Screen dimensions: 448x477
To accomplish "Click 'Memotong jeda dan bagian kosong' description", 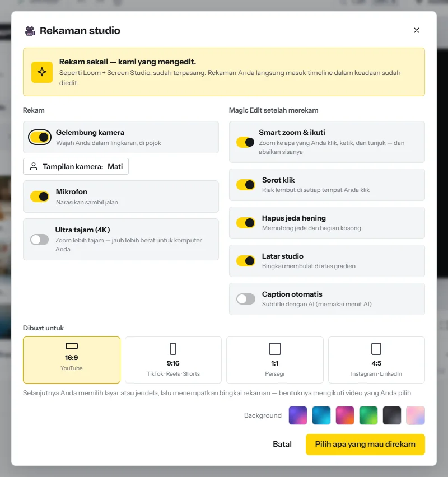I will pos(311,228).
